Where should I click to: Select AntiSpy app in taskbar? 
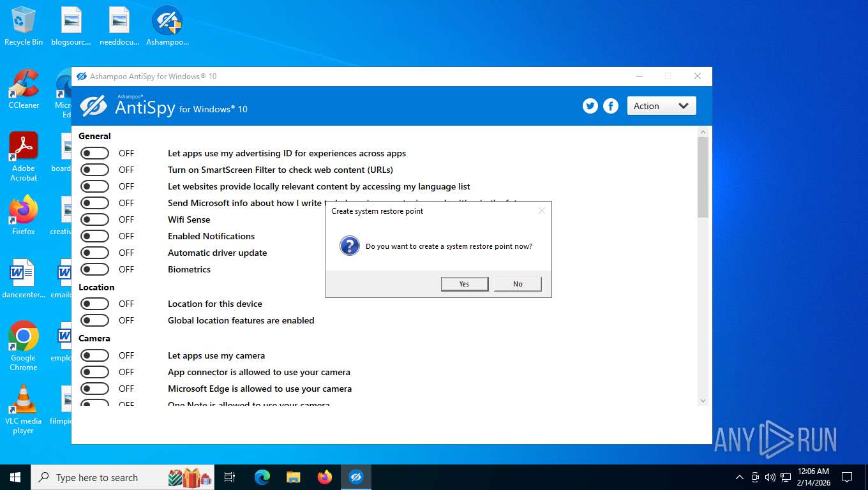click(356, 477)
